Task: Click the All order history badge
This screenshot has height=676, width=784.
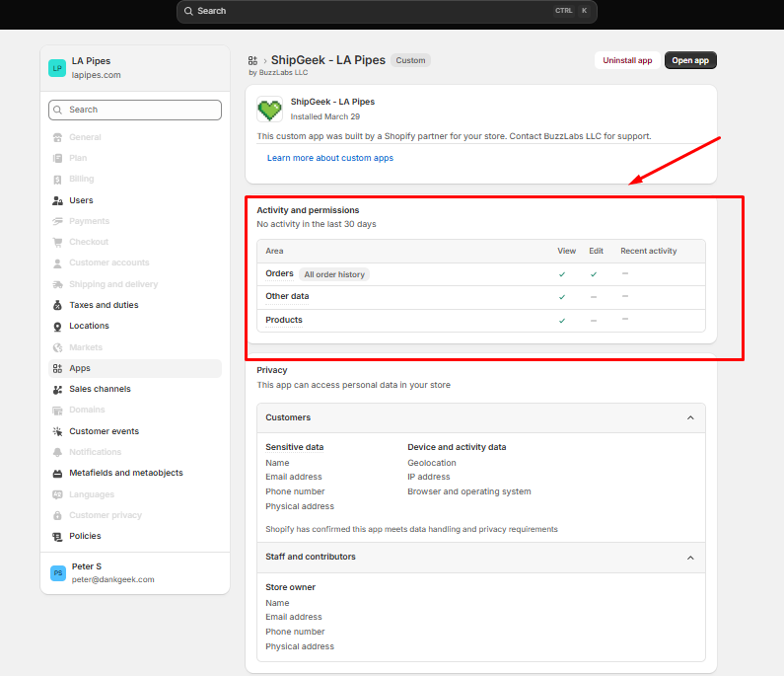Action: [x=334, y=274]
